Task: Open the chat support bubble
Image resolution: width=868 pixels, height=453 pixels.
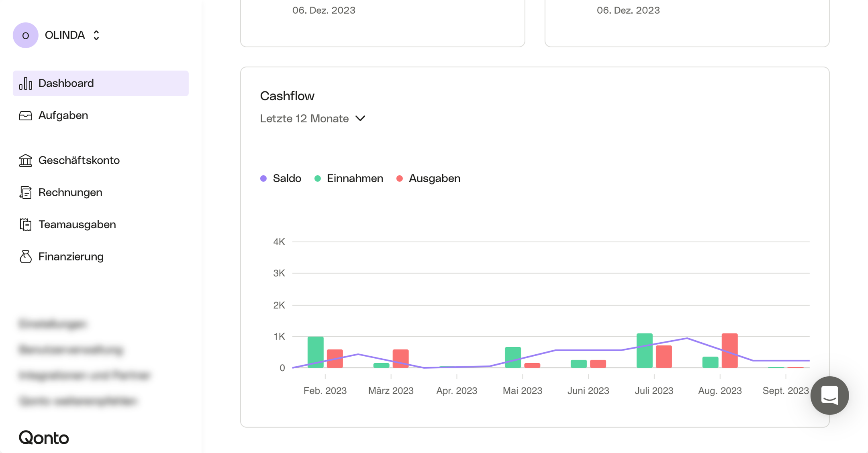Action: [829, 395]
